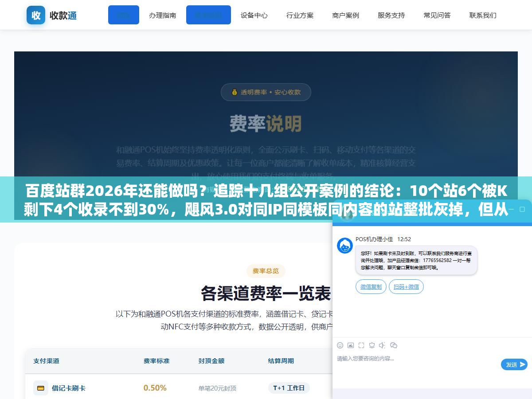Go to 行业方案 in navigation
This screenshot has height=399, width=532.
pos(300,15)
